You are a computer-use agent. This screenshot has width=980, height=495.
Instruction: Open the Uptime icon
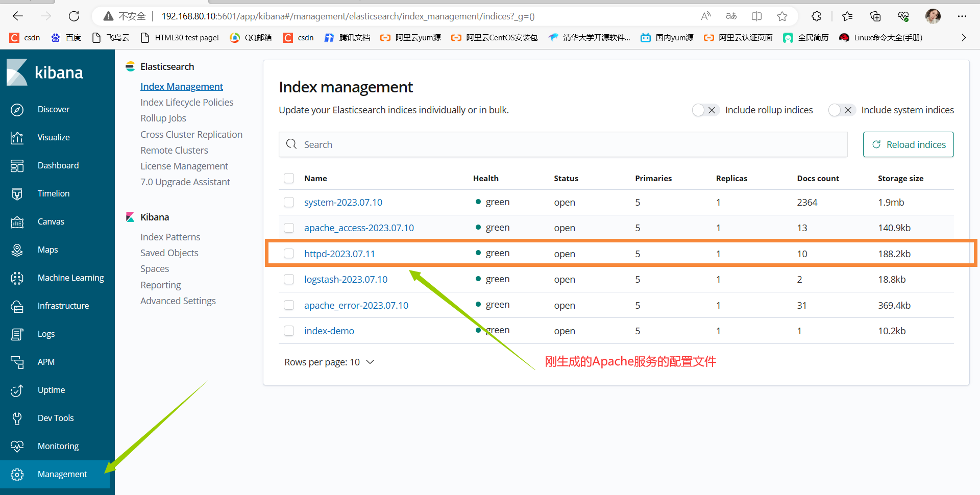pyautogui.click(x=17, y=390)
